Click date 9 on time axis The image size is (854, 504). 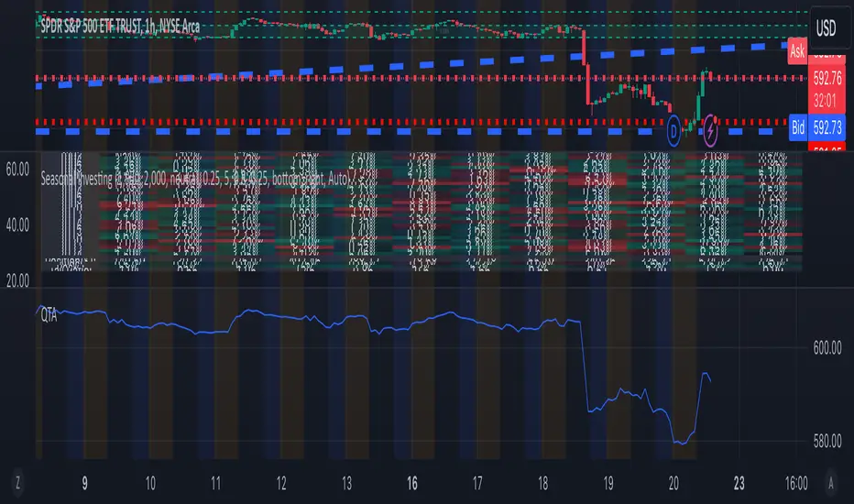[84, 483]
